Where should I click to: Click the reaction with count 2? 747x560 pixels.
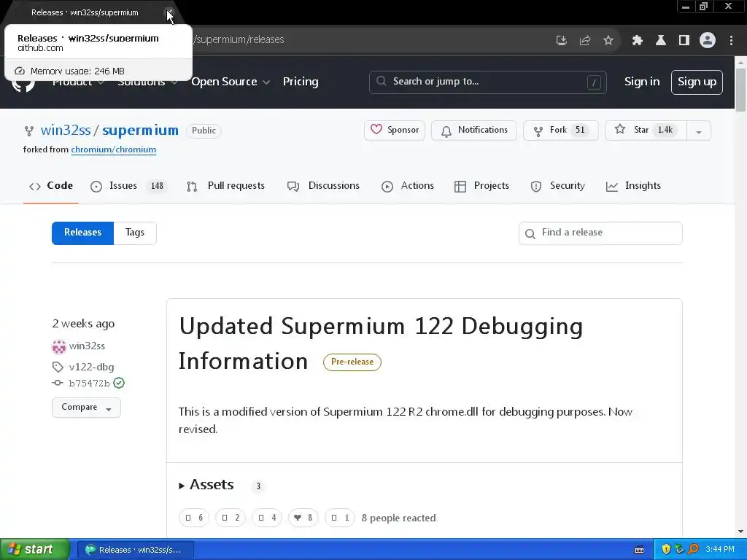(x=230, y=518)
